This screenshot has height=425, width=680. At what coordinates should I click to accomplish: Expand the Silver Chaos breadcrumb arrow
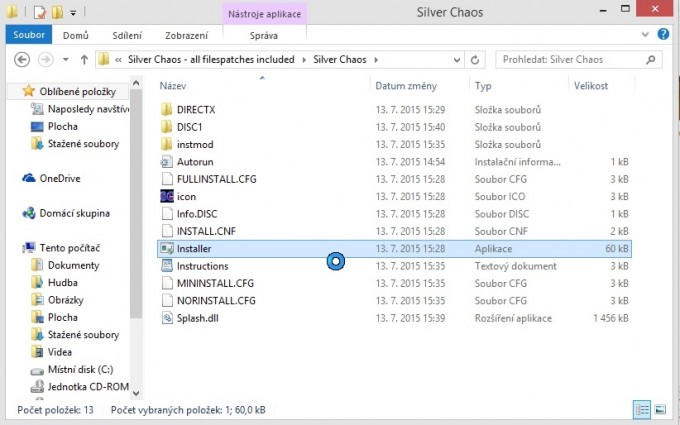click(x=376, y=60)
